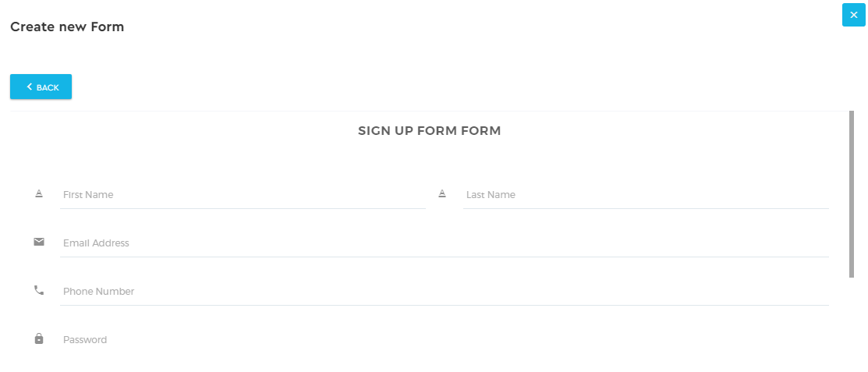Click the left chevron in Back button
This screenshot has width=868, height=372.
point(30,87)
